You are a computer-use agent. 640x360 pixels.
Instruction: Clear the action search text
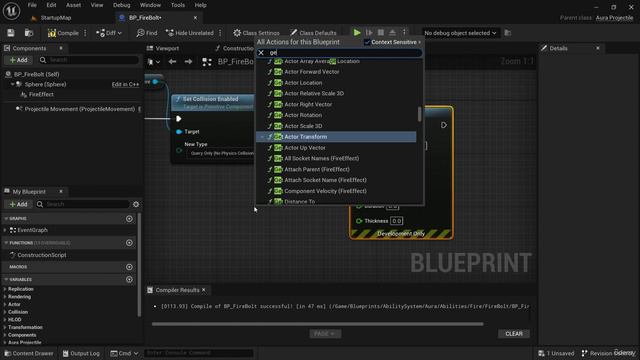coord(261,53)
